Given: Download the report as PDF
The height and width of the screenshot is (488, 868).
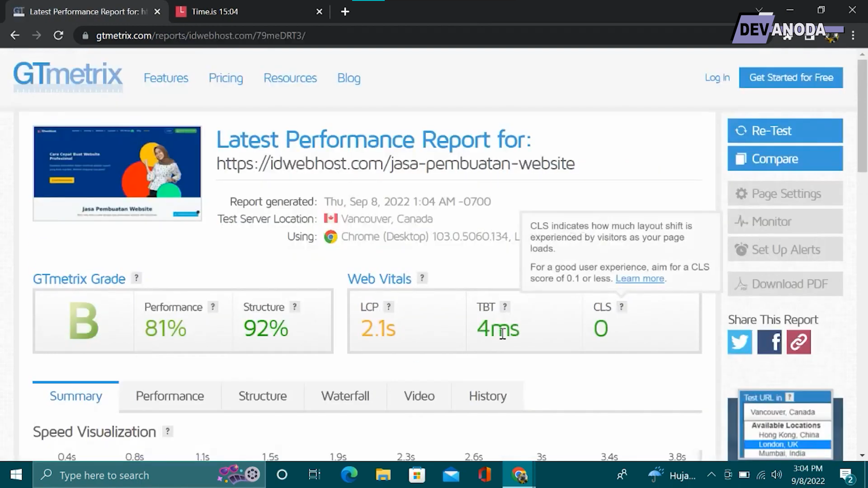Looking at the screenshot, I should click(x=785, y=284).
